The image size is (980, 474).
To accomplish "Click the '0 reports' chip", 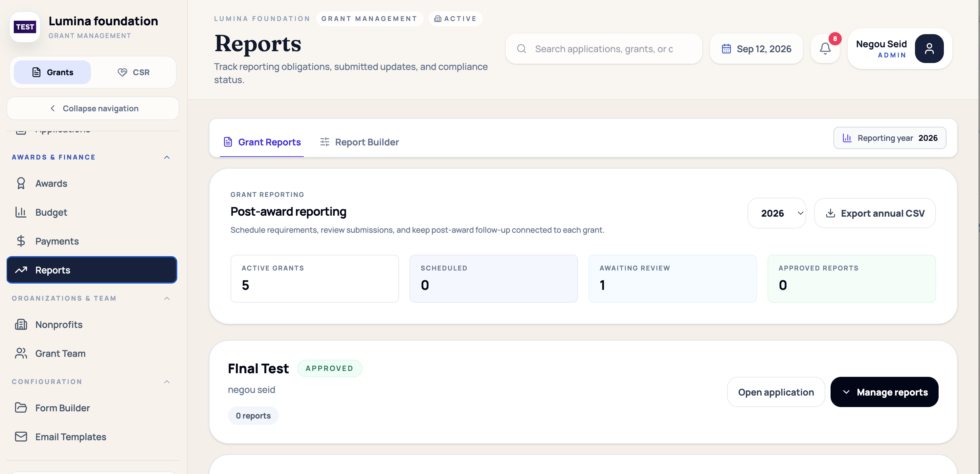I will (253, 416).
